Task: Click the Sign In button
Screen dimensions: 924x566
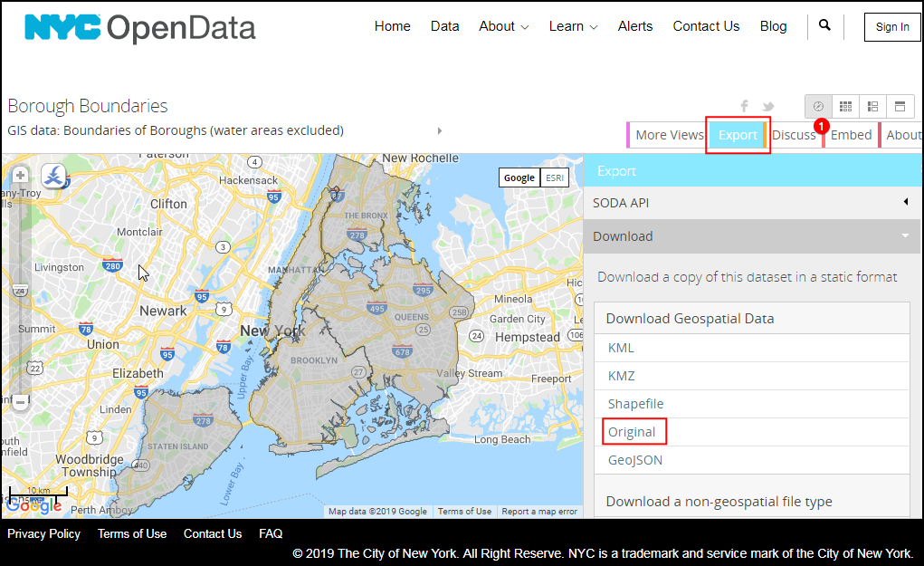Action: pyautogui.click(x=892, y=27)
